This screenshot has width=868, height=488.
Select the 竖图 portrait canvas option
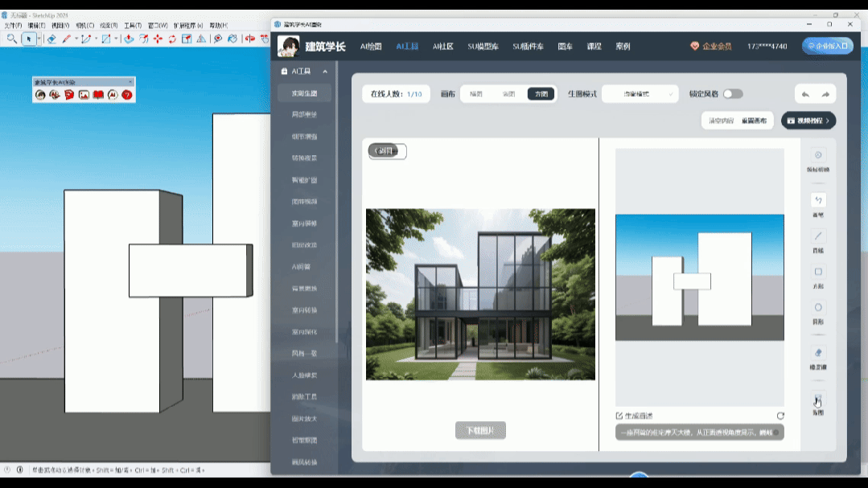pyautogui.click(x=508, y=94)
